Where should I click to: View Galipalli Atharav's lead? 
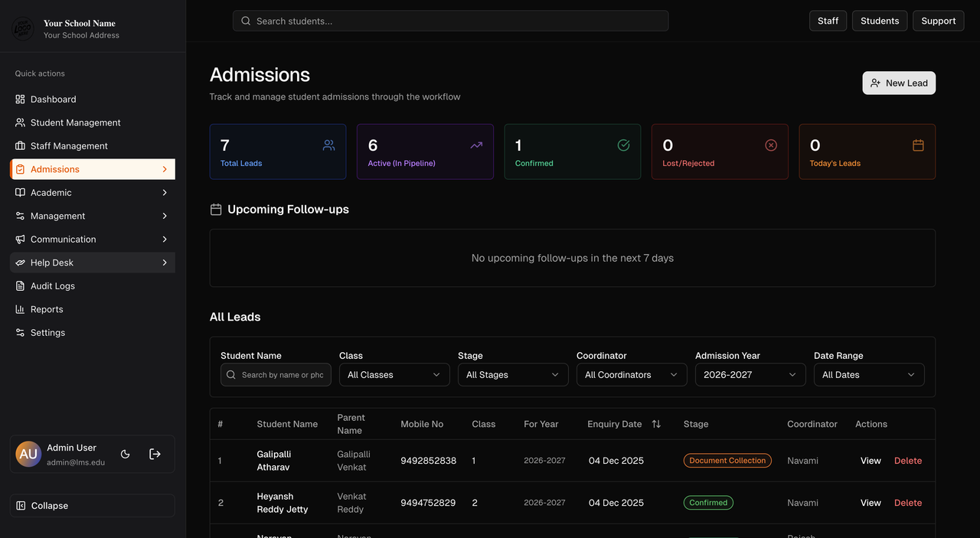point(871,461)
